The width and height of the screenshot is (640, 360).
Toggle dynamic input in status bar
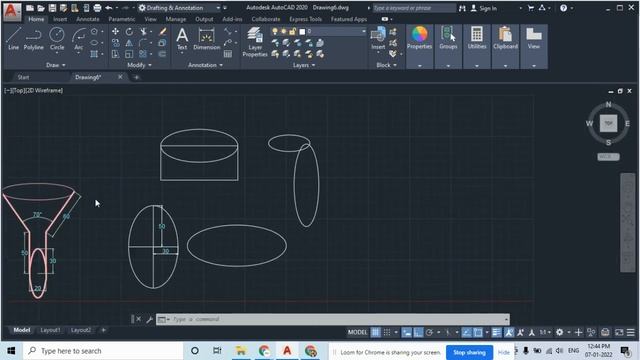coord(407,333)
